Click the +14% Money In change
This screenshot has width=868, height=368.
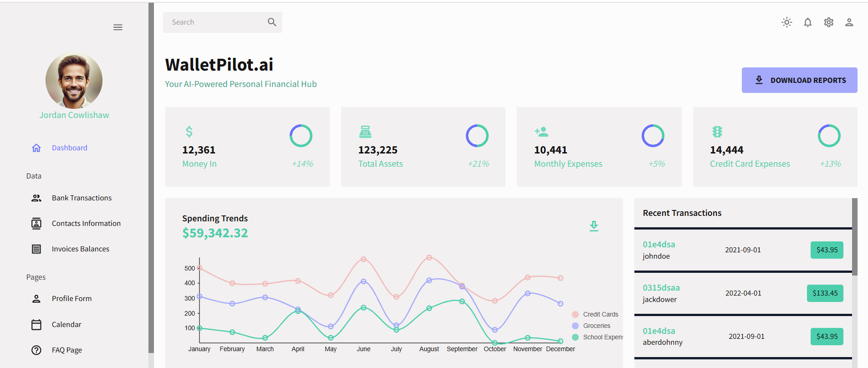pos(302,164)
